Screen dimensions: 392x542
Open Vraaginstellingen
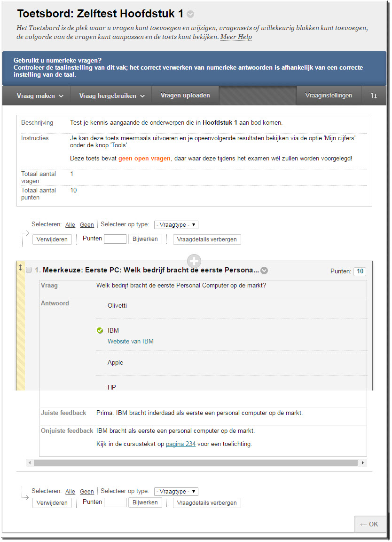[329, 96]
